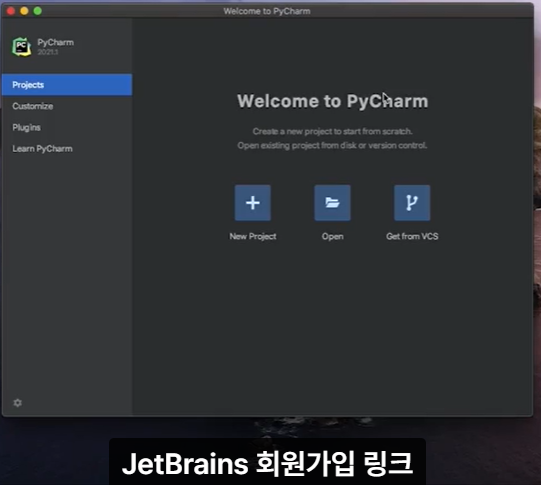The width and height of the screenshot is (541, 485).
Task: Click the New Project plus icon
Action: tap(253, 203)
